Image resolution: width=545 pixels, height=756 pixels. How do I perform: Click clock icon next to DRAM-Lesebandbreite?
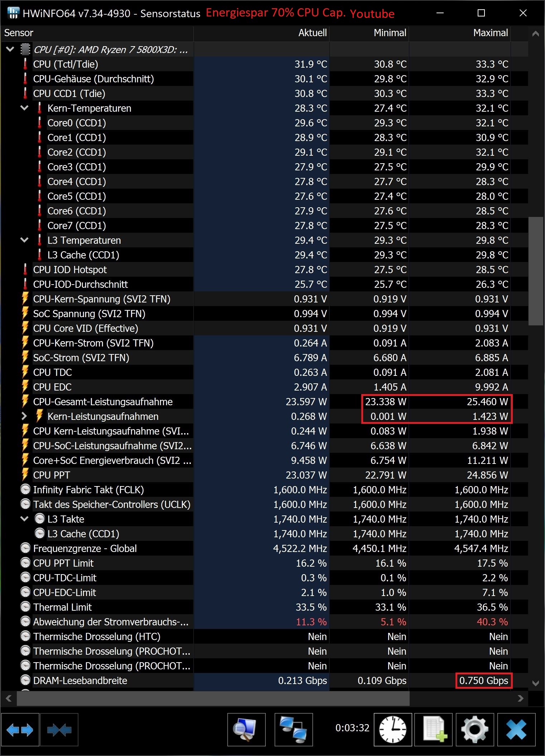coord(25,680)
